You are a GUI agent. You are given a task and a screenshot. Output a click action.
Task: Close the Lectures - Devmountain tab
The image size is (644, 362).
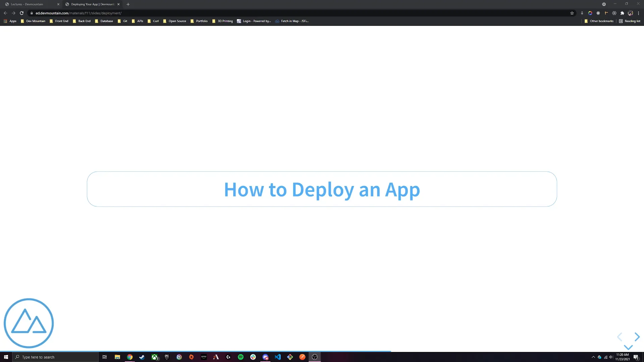58,4
